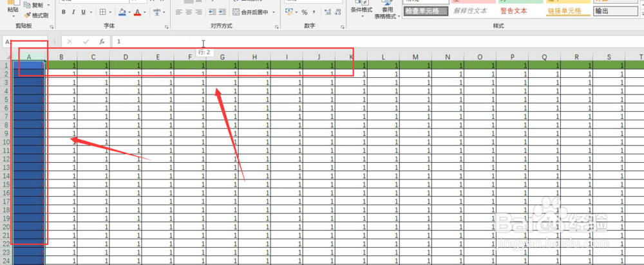
Task: Open the font color dropdown arrow
Action: click(145, 12)
